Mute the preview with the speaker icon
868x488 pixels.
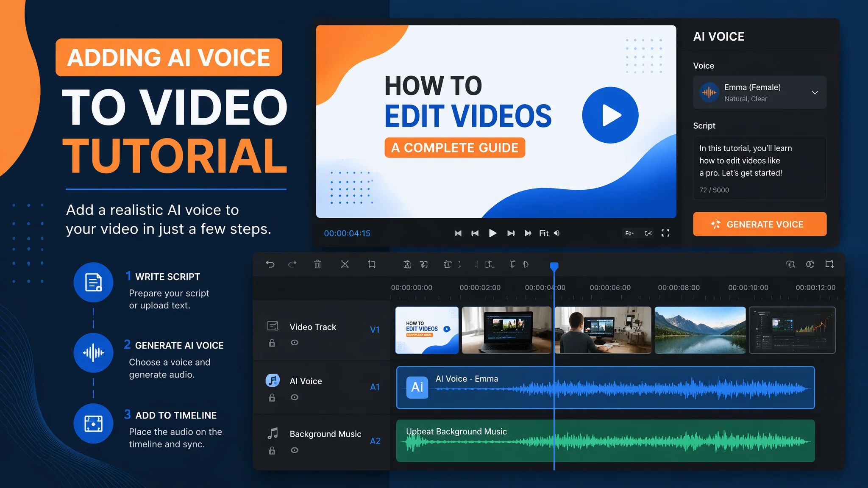pos(557,233)
